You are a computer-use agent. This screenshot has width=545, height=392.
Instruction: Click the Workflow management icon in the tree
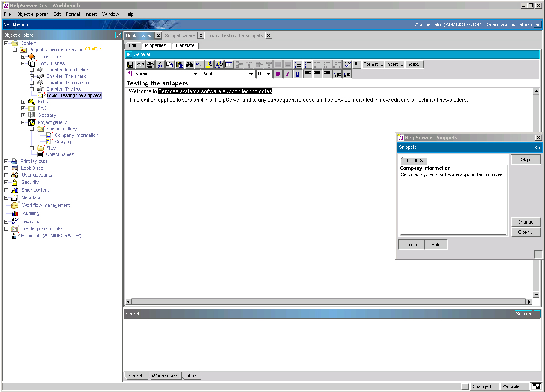pyautogui.click(x=15, y=205)
